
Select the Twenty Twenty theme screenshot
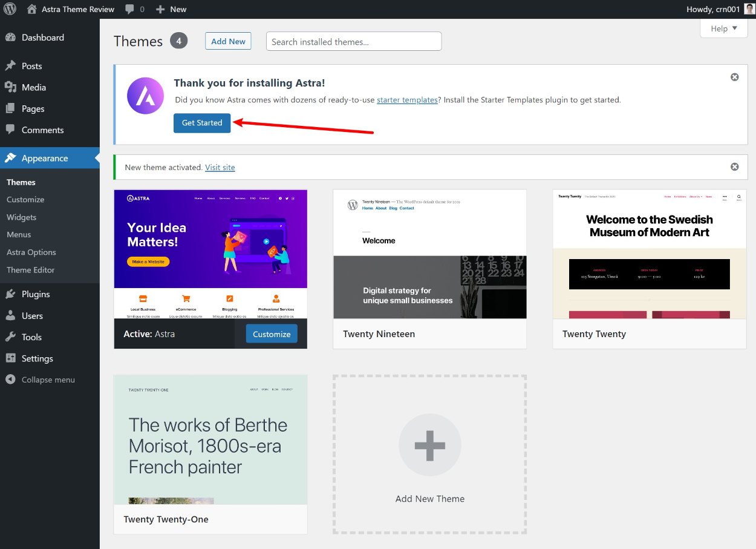click(x=650, y=254)
